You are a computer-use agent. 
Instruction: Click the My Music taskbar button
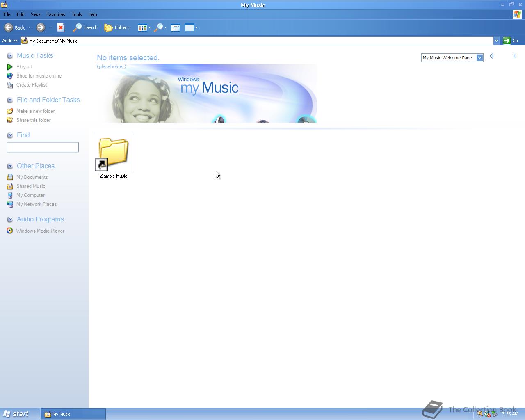click(73, 414)
